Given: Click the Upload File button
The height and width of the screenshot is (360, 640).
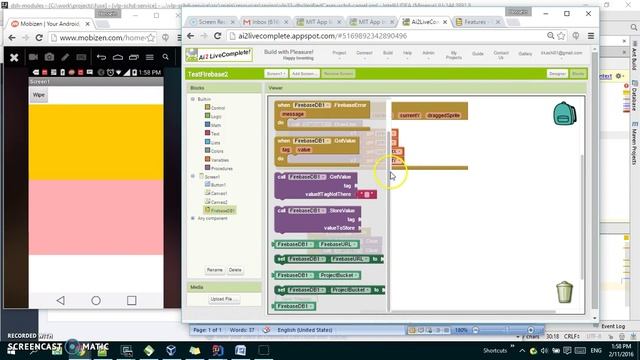Looking at the screenshot, I should (x=224, y=299).
